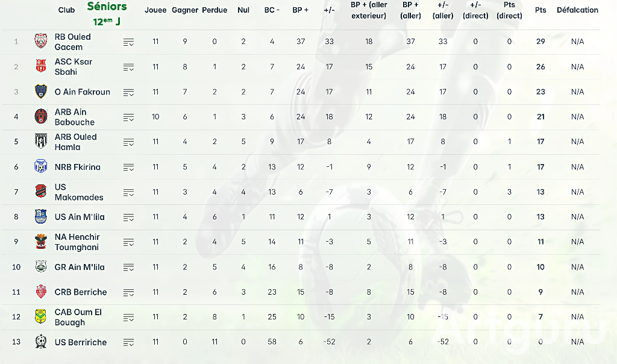Viewport: 617px width, 364px height.
Task: Expand details for RB Ouled Gacem row
Action: tap(128, 42)
